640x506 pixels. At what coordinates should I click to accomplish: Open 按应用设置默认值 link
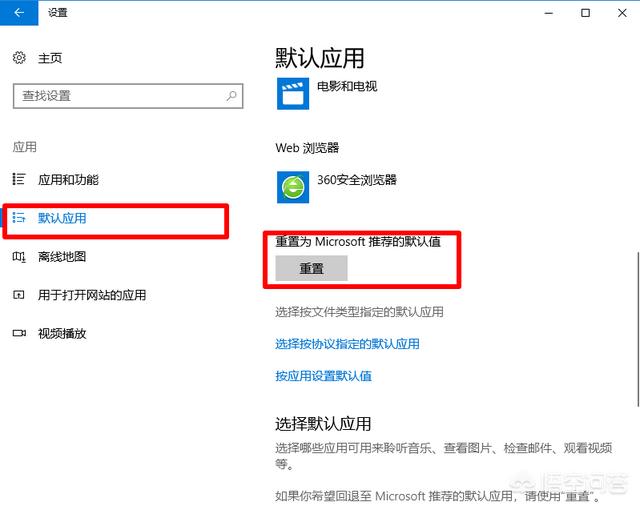click(323, 376)
